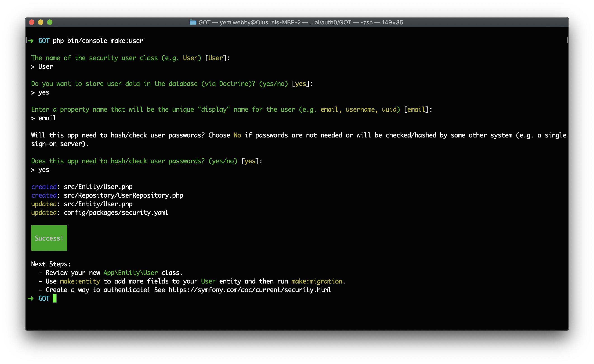Click the green arrow on the last prompt line
Image resolution: width=594 pixels, height=364 pixels.
[x=31, y=299]
